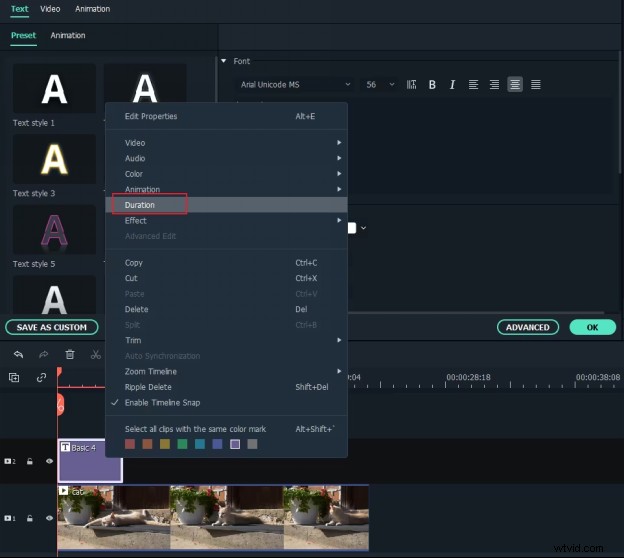
Task: Select Copy from the context menu
Action: (226, 263)
